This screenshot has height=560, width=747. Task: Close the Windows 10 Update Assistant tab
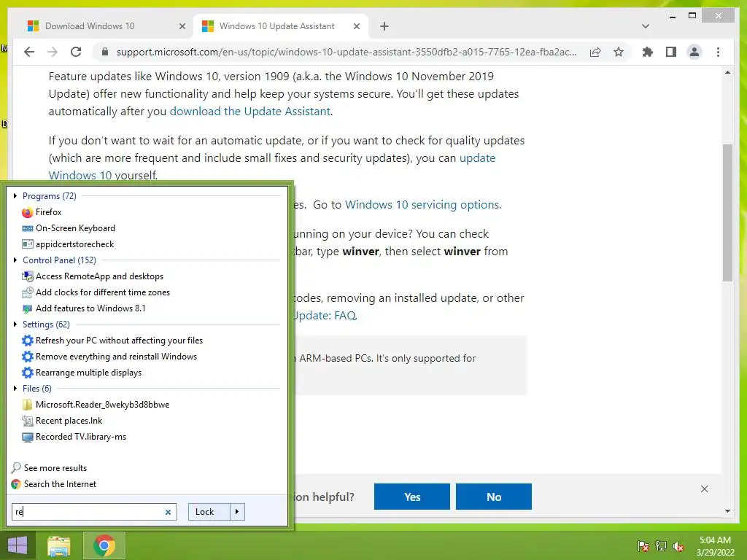point(356,26)
